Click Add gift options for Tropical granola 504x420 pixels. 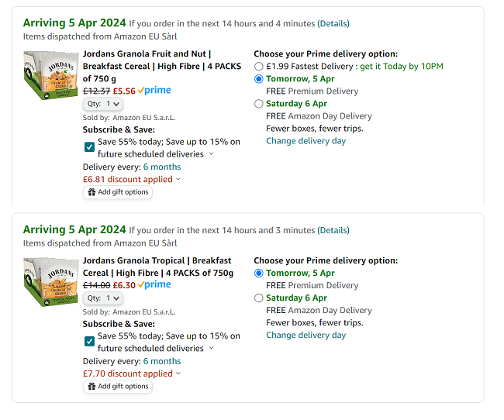118,386
